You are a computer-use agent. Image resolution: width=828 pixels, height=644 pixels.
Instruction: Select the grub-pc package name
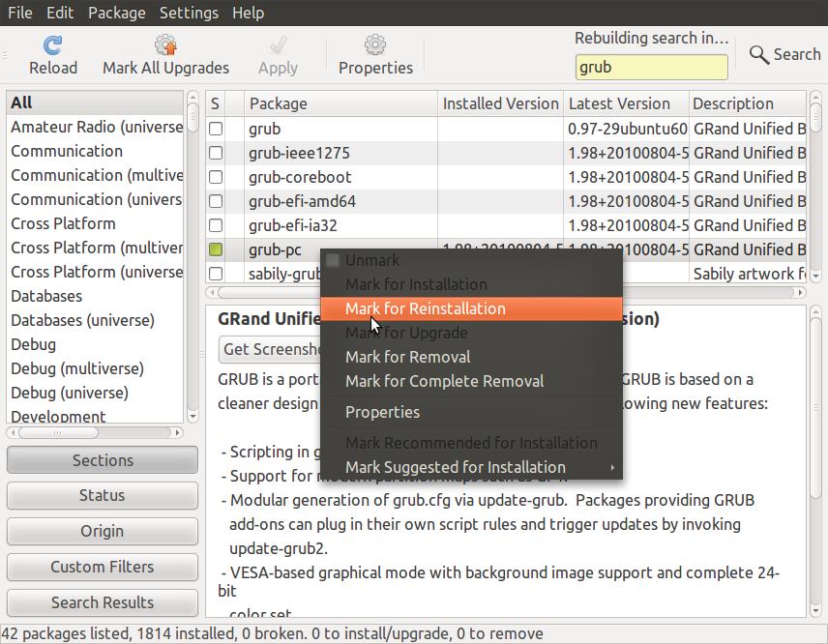(275, 250)
